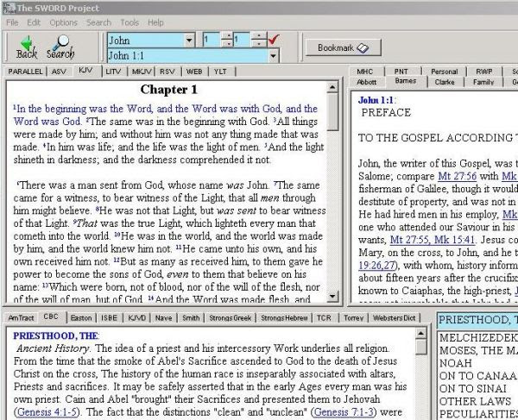Select NOAH in the dictionary key list
This screenshot has height=420, width=518.
(455, 363)
